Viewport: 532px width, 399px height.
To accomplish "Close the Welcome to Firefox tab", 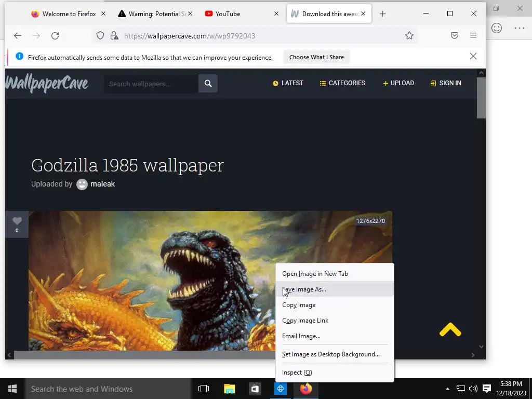I will point(103,14).
